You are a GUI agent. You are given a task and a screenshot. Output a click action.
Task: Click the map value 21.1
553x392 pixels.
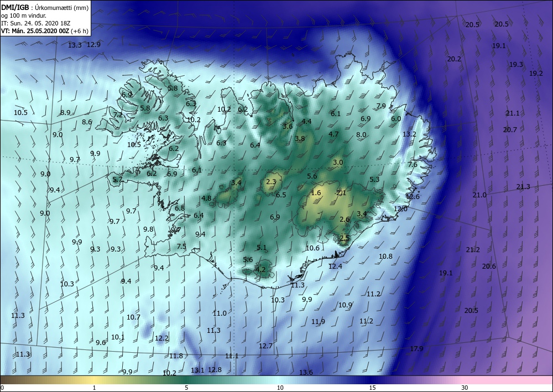[513, 113]
